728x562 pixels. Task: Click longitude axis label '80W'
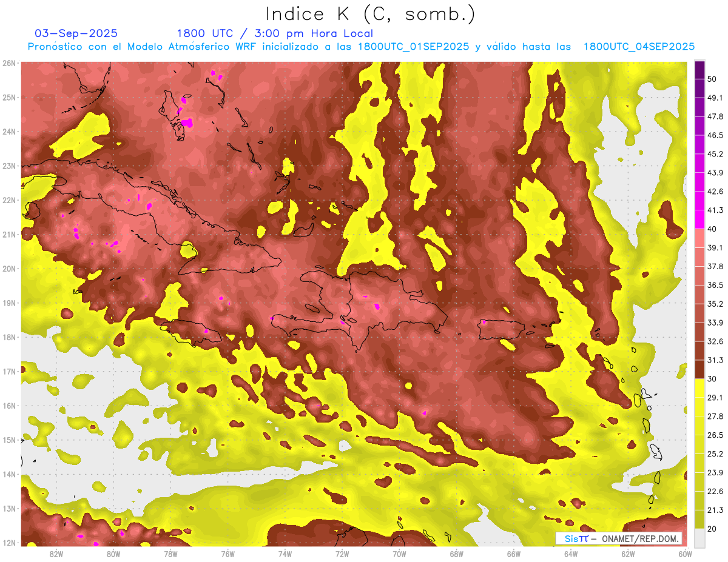tap(113, 554)
